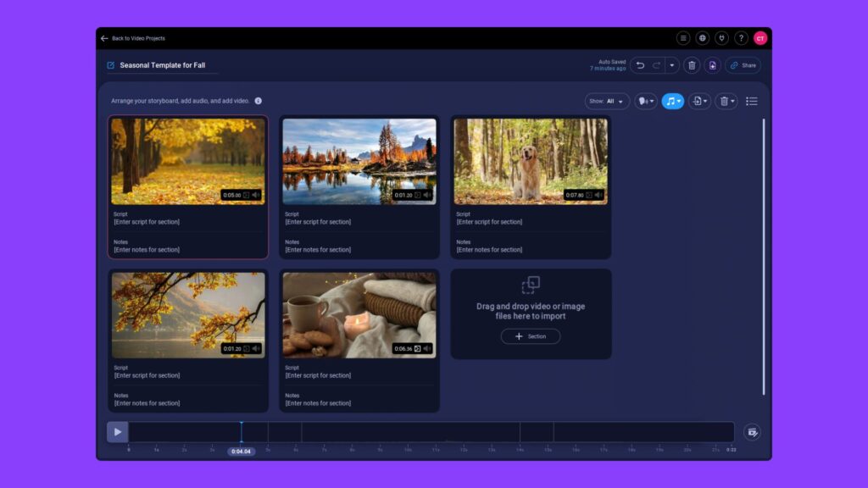The image size is (868, 488).
Task: Click the 0:04.04 current time label
Action: click(241, 452)
